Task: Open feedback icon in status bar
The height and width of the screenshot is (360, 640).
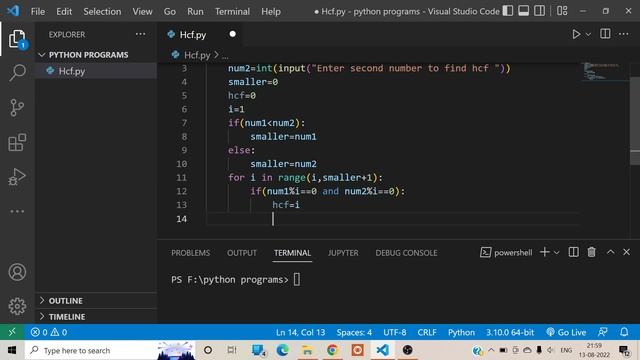Action: click(x=602, y=332)
